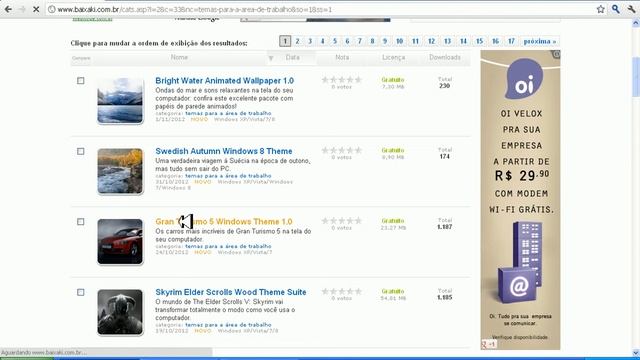The width and height of the screenshot is (640, 360).
Task: Open Skyrim Elder Scrolls Wood Theme Suite link
Action: pos(231,292)
